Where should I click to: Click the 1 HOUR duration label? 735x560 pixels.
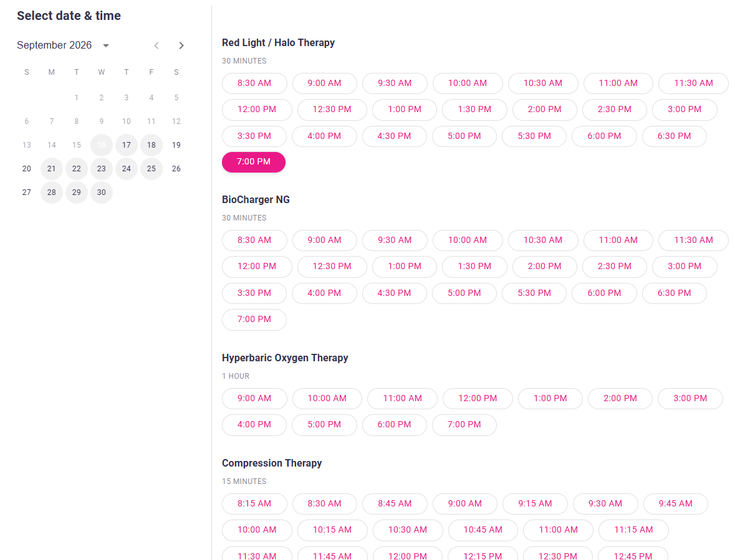(x=236, y=376)
